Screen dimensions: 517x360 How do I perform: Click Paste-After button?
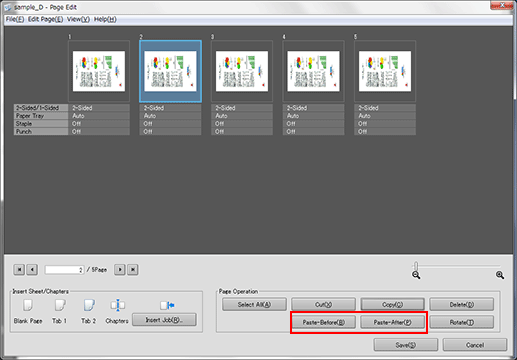pos(393,322)
